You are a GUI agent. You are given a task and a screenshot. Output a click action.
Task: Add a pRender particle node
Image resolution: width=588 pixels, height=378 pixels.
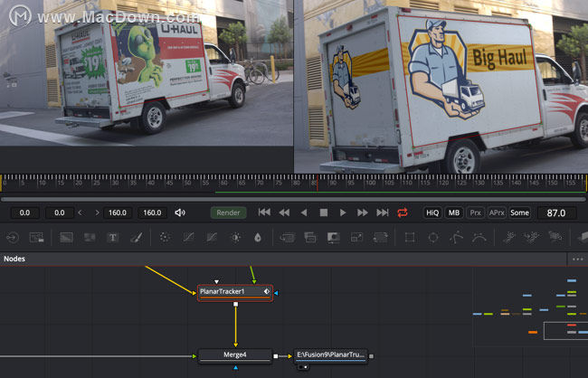[x=555, y=237]
